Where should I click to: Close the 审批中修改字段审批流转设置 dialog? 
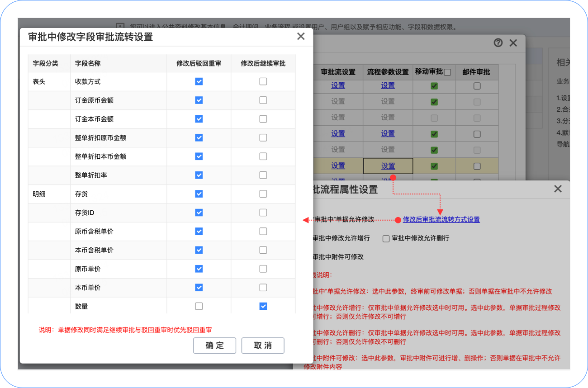pos(301,37)
